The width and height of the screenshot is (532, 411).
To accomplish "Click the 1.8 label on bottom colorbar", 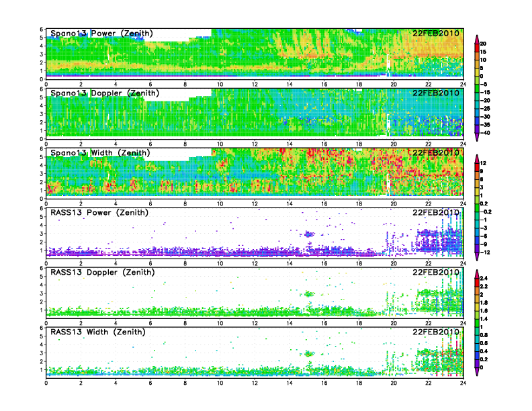I will [484, 303].
